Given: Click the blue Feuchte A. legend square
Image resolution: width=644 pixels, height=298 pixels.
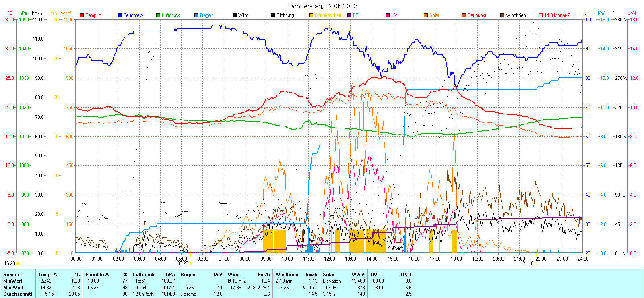Looking at the screenshot, I should pyautogui.click(x=120, y=15).
